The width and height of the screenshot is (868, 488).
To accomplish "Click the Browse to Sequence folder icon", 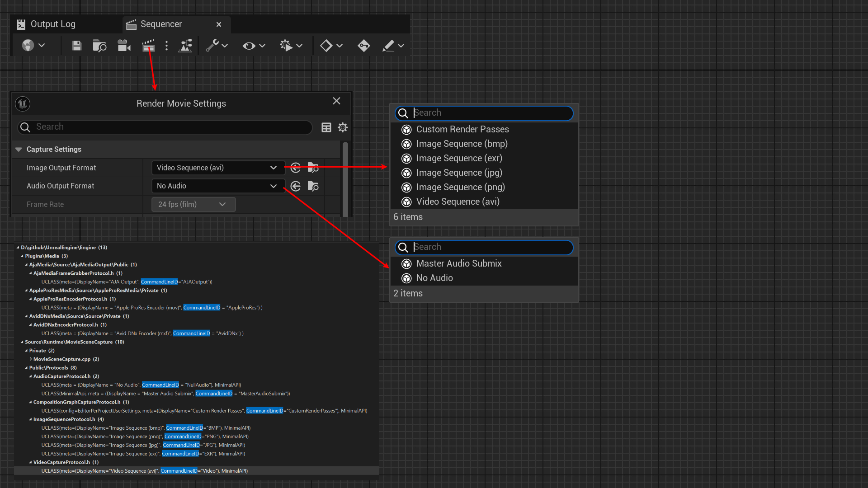I will (99, 46).
